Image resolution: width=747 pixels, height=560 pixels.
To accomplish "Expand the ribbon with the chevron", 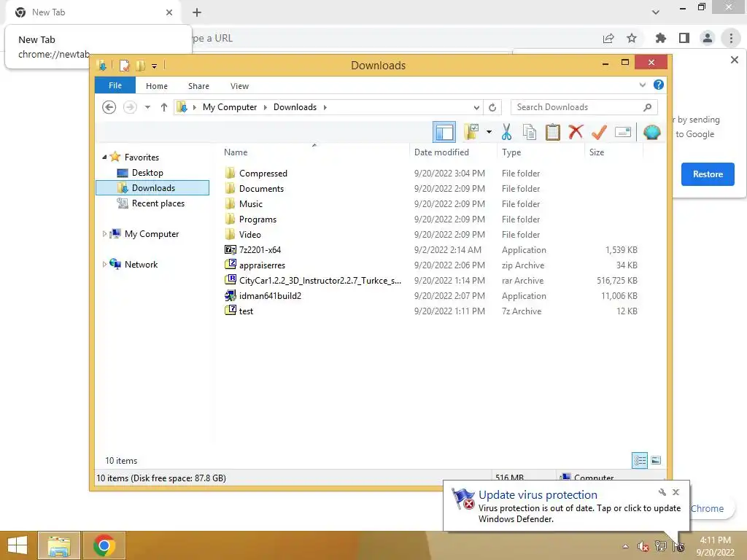I will (x=643, y=85).
